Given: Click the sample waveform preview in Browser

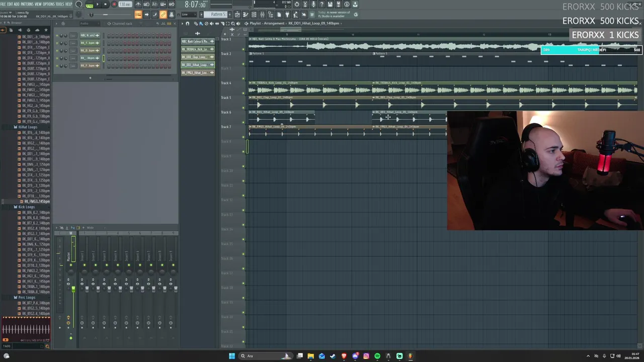Looking at the screenshot, I should pyautogui.click(x=25, y=330).
